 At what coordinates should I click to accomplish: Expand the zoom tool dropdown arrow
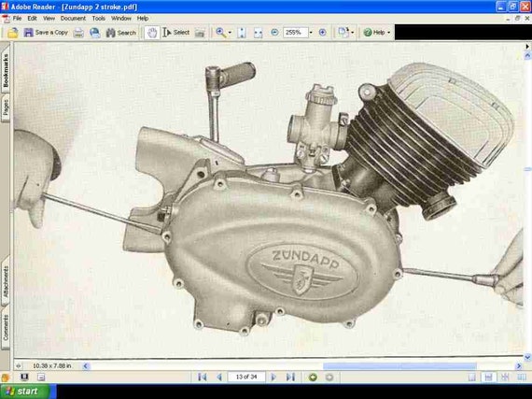pyautogui.click(x=230, y=33)
